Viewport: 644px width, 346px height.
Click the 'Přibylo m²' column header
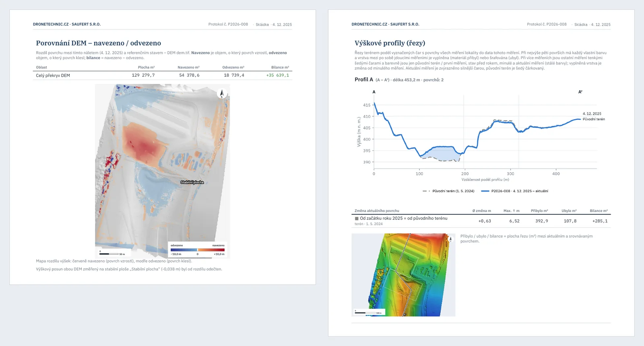(x=539, y=211)
